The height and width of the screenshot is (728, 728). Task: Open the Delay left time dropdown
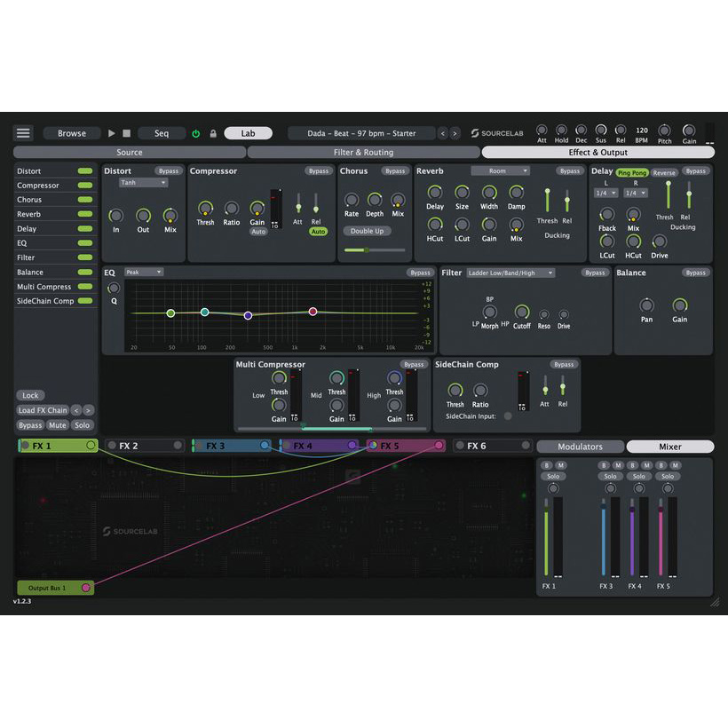pos(605,193)
